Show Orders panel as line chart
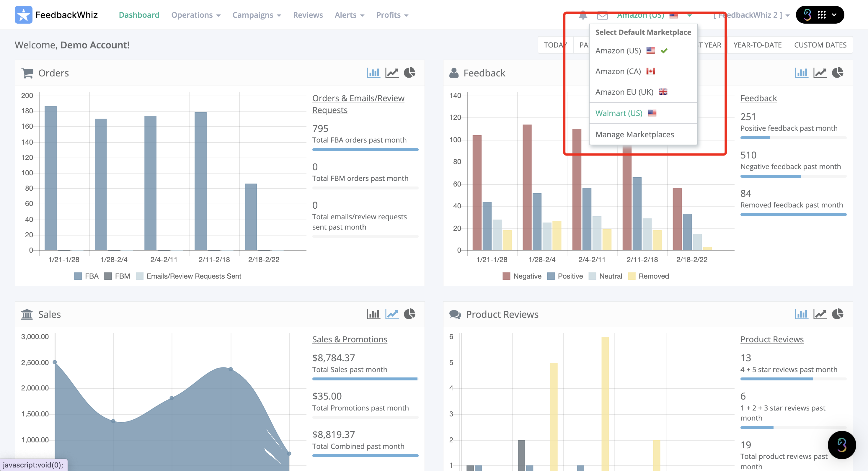868x471 pixels. click(x=392, y=73)
